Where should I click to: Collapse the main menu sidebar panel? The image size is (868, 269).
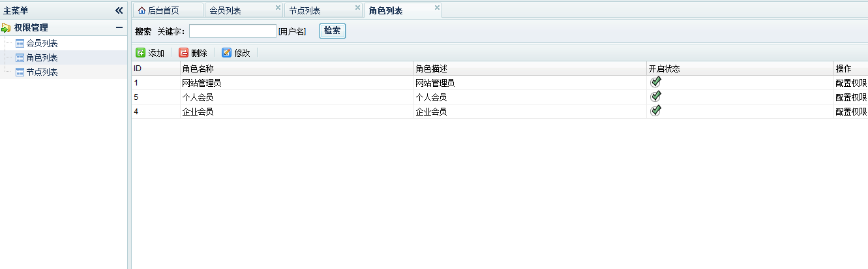click(x=119, y=10)
